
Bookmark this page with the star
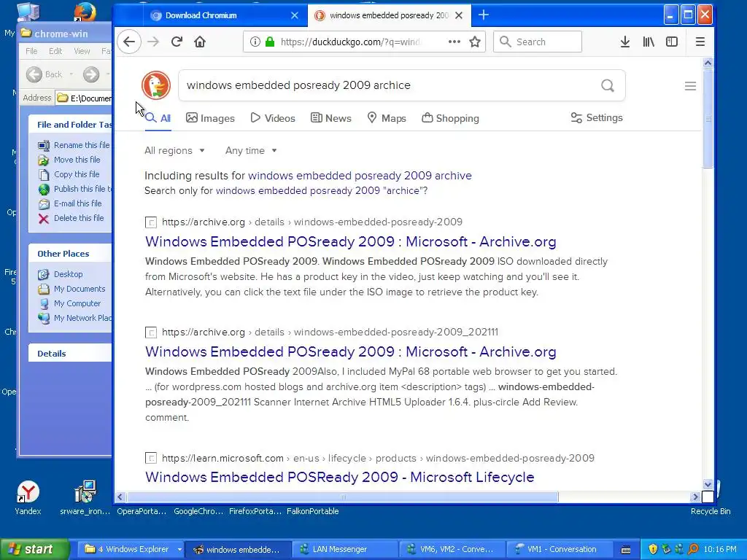[475, 42]
